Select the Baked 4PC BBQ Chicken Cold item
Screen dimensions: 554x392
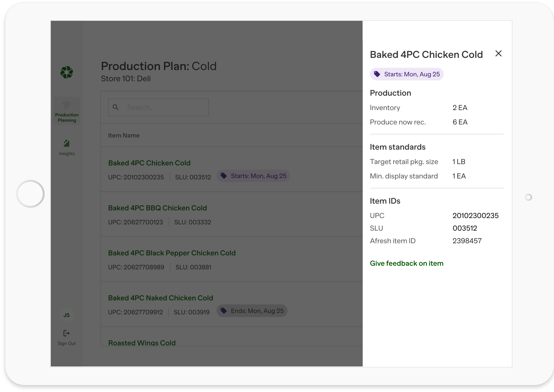pyautogui.click(x=157, y=208)
